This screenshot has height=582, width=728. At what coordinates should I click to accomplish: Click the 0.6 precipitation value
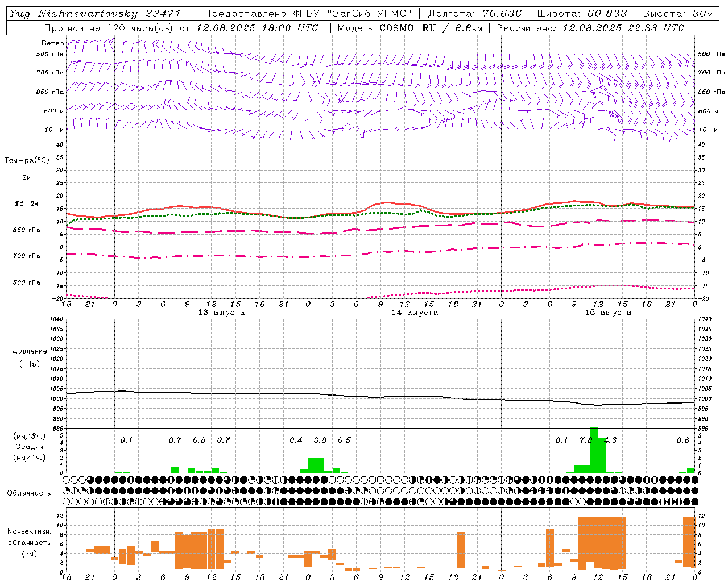pos(682,440)
